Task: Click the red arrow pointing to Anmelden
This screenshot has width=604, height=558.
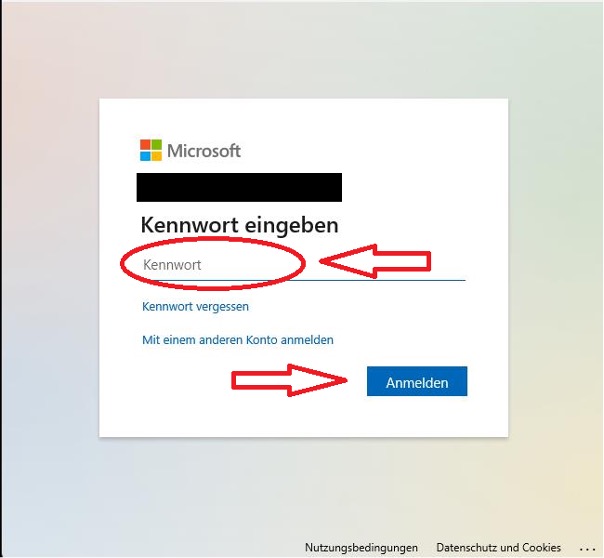Action: 289,380
